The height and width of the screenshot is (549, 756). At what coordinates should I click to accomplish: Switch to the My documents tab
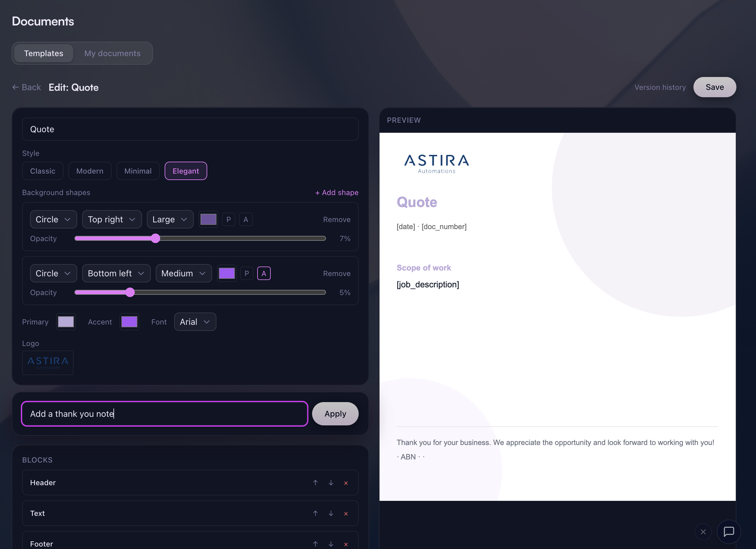pyautogui.click(x=112, y=53)
